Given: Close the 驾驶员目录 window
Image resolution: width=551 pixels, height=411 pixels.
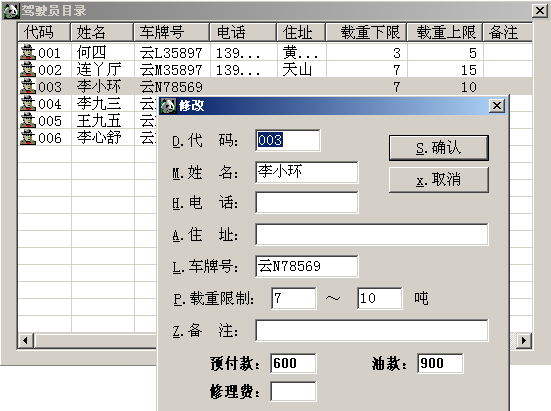Looking at the screenshot, I should [x=540, y=11].
